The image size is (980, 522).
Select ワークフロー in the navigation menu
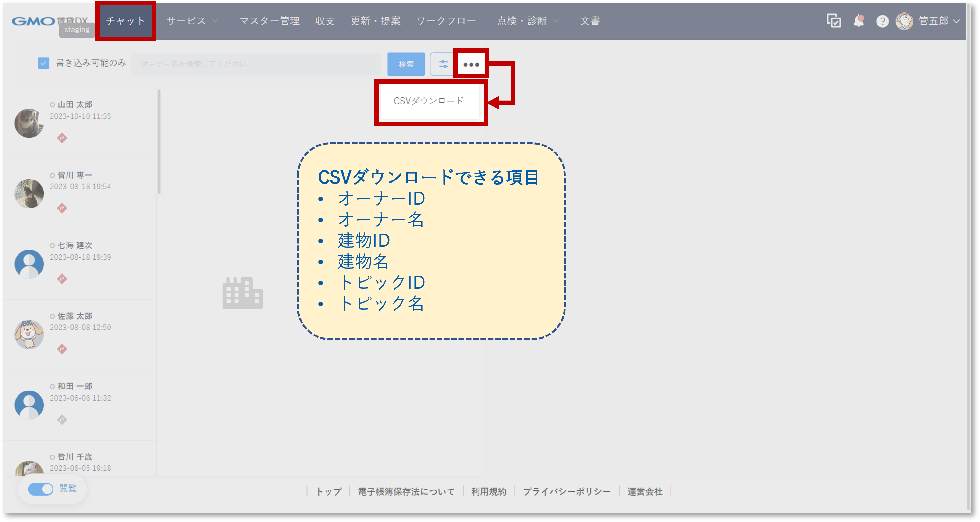(x=447, y=21)
